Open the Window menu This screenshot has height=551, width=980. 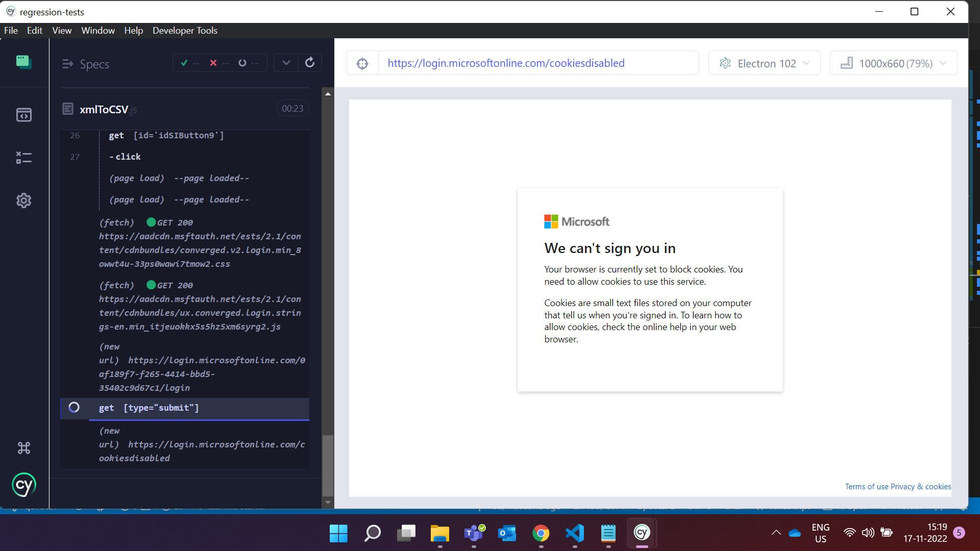pos(98,31)
